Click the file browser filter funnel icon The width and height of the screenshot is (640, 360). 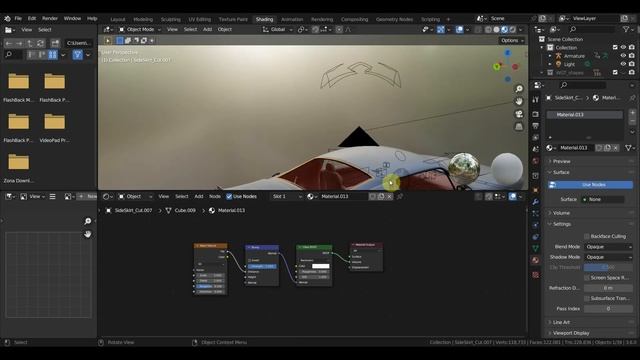78,55
